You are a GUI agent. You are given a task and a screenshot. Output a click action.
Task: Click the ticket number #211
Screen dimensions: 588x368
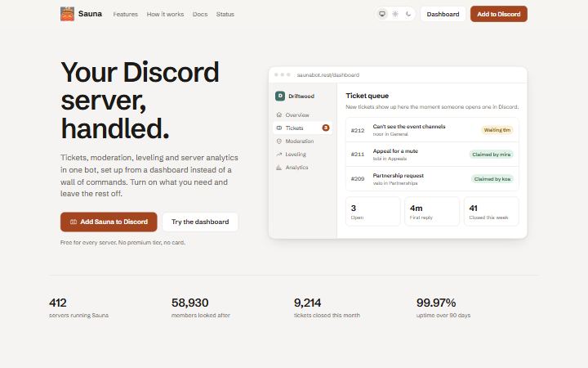[x=358, y=155]
